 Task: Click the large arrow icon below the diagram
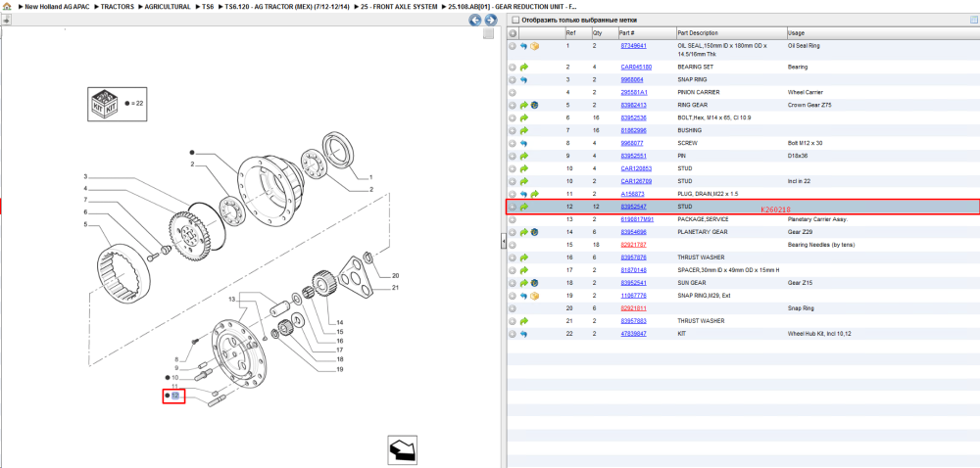404,449
